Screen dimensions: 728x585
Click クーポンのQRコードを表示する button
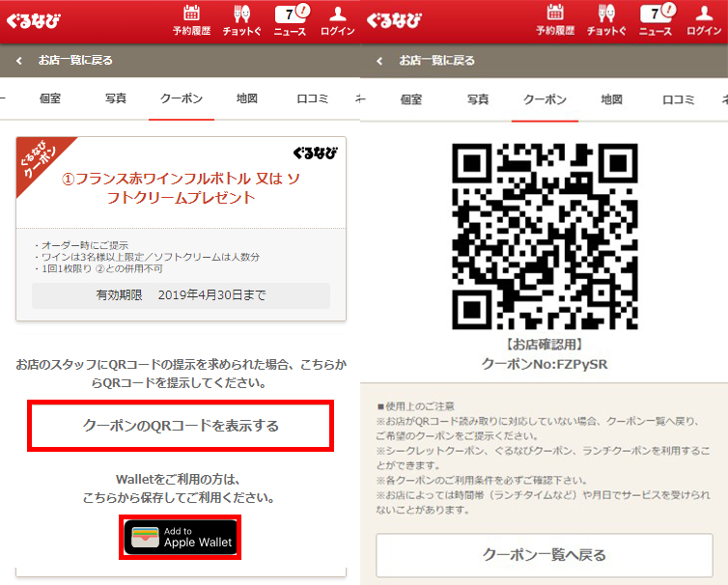point(181,426)
